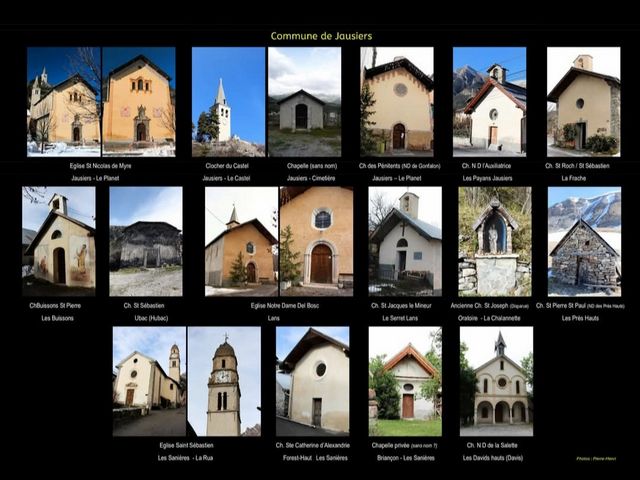Viewport: 640px width, 480px height.
Task: Open the Ch. St Jacques le Mineur photo
Action: click(405, 241)
